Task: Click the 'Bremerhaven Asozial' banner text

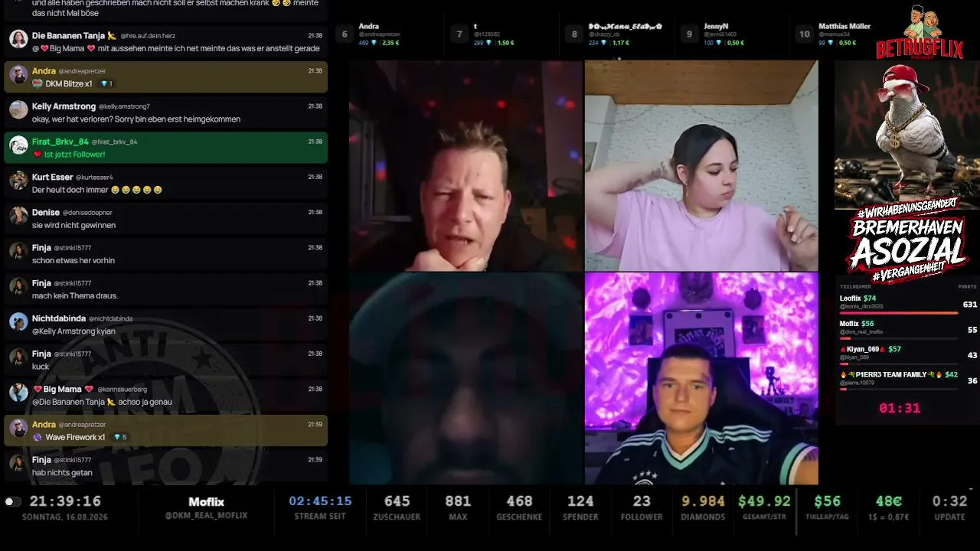Action: 908,240
